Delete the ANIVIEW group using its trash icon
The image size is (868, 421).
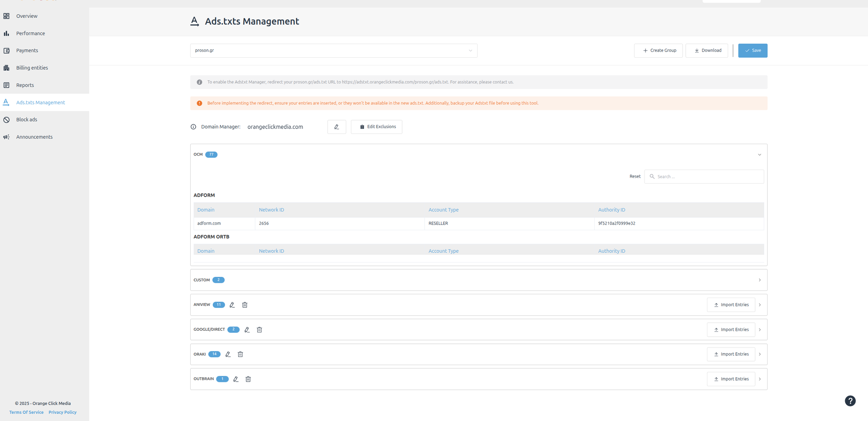(x=245, y=304)
